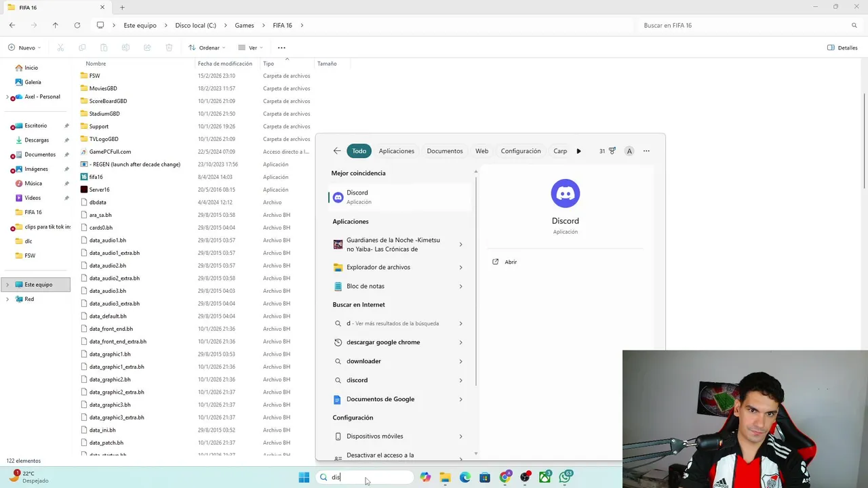Screen dimensions: 868x488
Task: Refresh the FIFA 16 folder view
Action: [x=77, y=25]
